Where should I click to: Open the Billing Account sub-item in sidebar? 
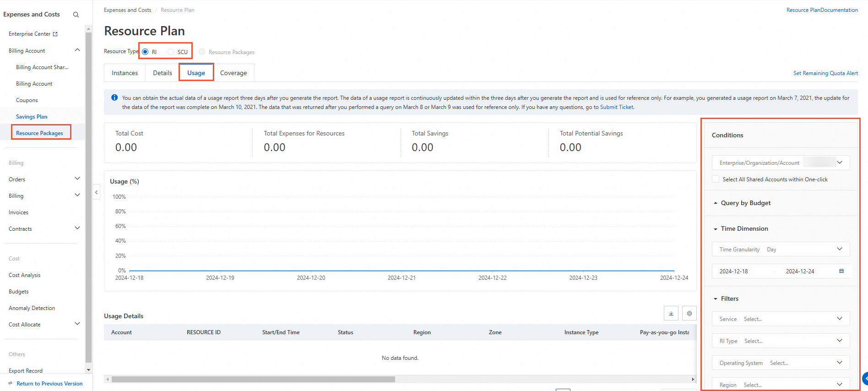point(34,84)
